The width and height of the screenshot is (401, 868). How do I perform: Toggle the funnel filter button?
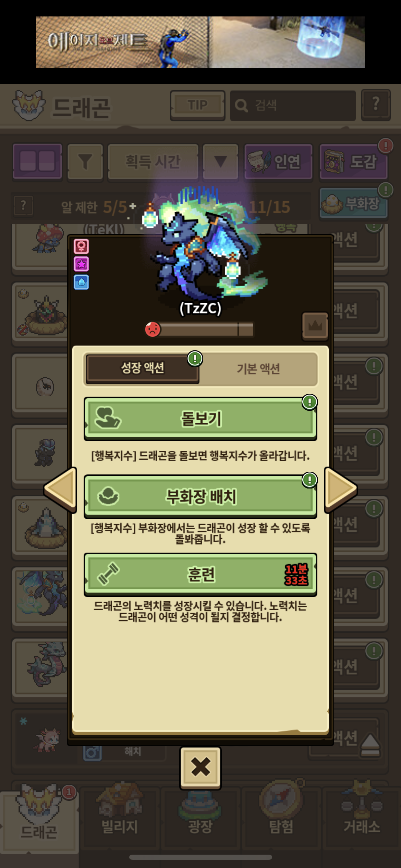click(85, 161)
